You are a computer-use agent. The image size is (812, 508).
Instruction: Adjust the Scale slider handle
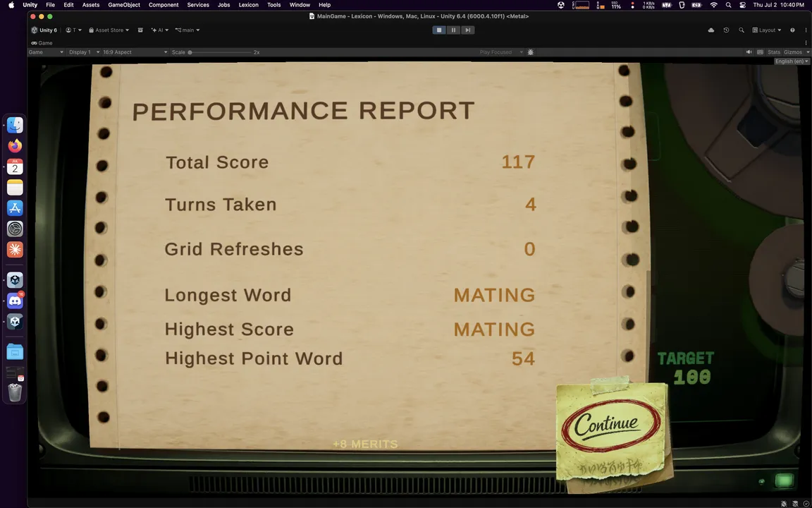coord(190,52)
